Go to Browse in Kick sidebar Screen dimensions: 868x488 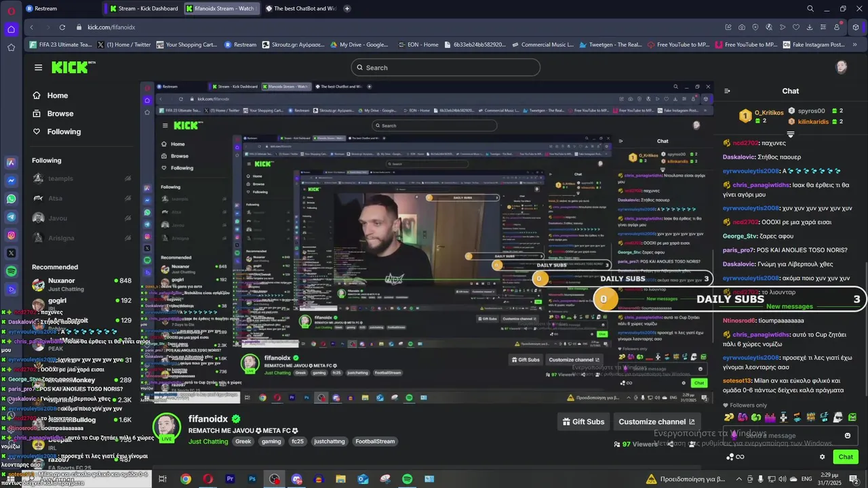pos(54,113)
